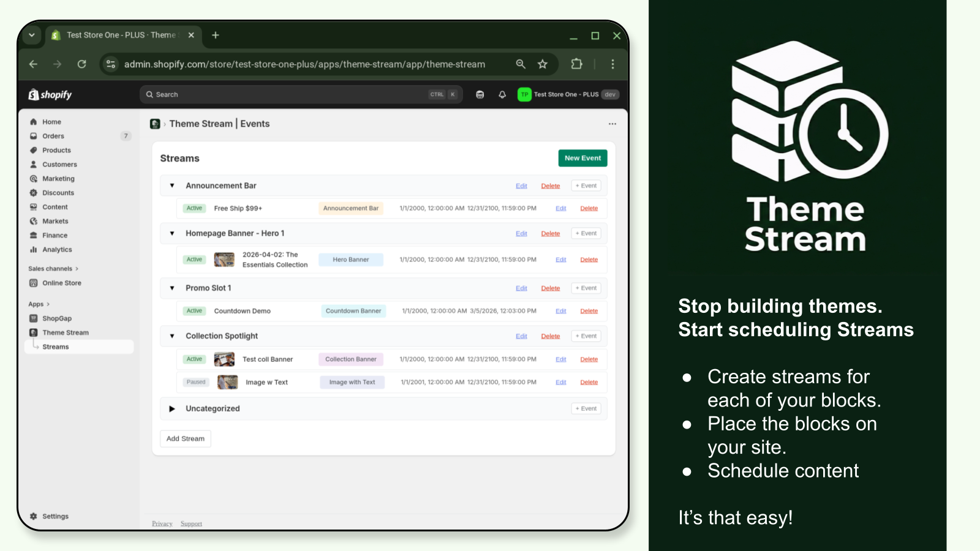Collapse the Announcement Bar stream

click(x=172, y=186)
